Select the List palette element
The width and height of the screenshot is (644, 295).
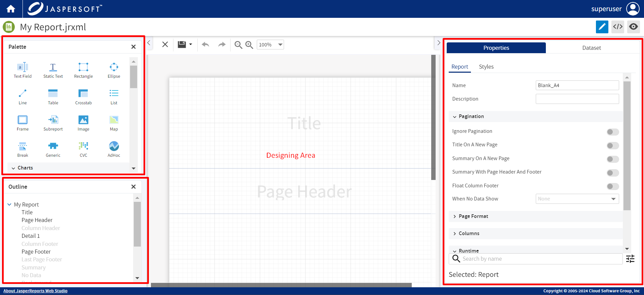[x=114, y=97]
